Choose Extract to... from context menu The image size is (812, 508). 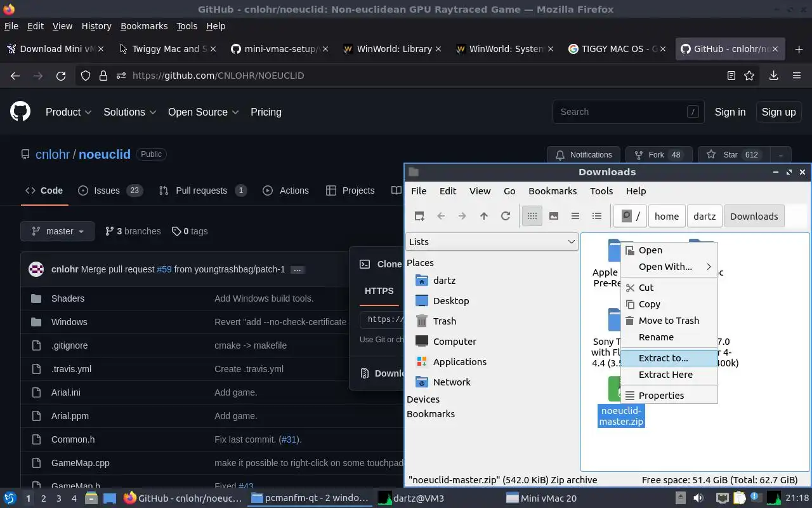click(x=669, y=358)
